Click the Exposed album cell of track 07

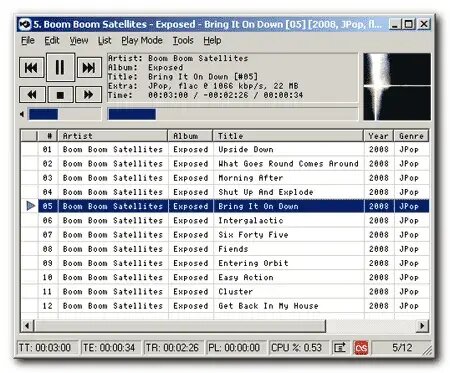pyautogui.click(x=190, y=235)
